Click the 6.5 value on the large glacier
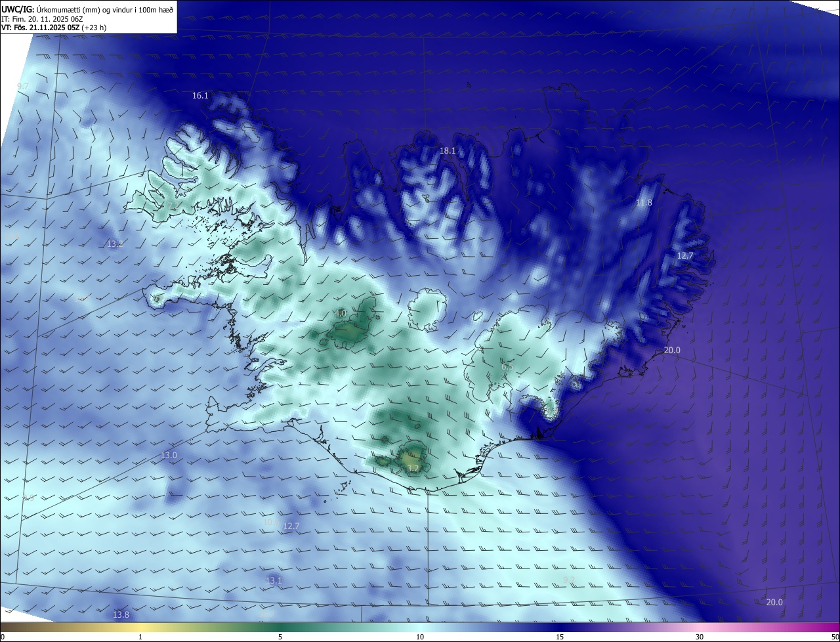Viewport: 840px width, 642px height. (507, 367)
